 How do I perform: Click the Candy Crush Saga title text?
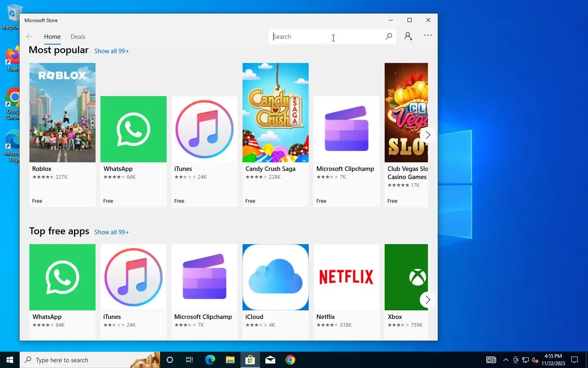click(270, 169)
